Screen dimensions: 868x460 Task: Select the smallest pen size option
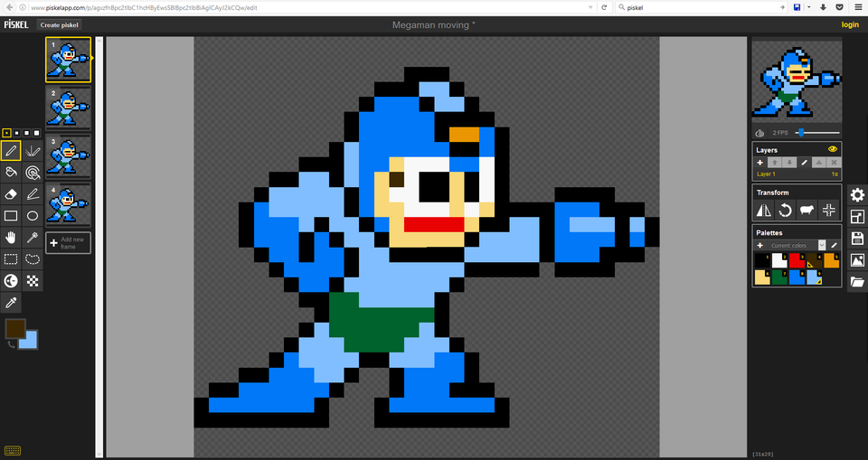[x=7, y=133]
